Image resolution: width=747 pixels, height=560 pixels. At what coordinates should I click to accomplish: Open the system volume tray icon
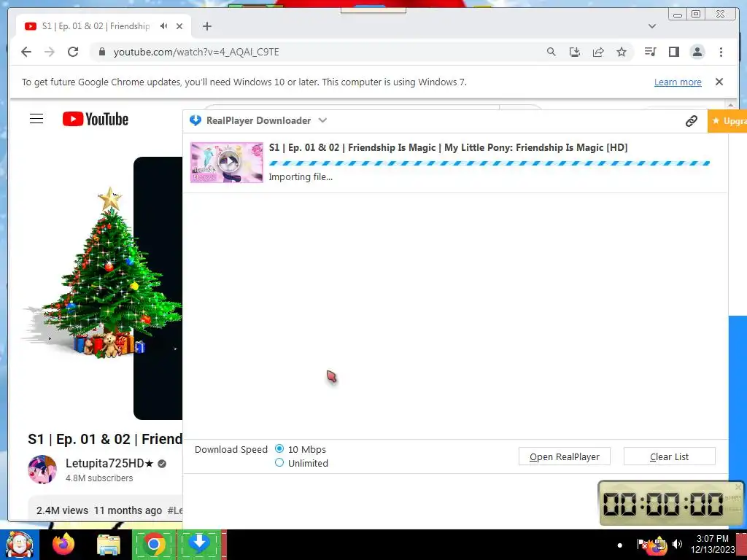677,544
